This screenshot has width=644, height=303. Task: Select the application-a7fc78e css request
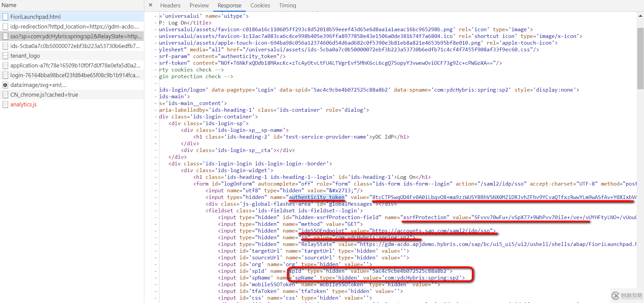[x=75, y=65]
